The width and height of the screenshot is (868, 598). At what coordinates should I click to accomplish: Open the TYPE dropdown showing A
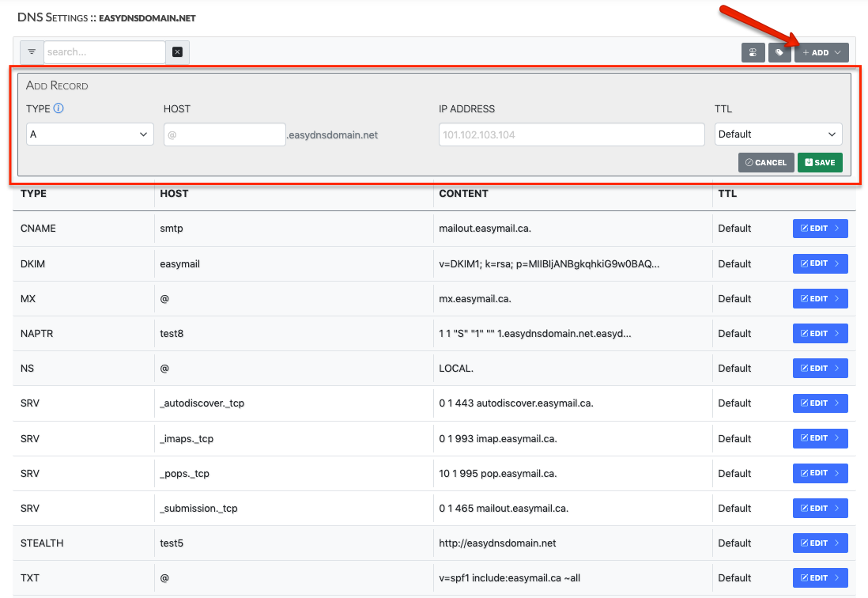(89, 134)
